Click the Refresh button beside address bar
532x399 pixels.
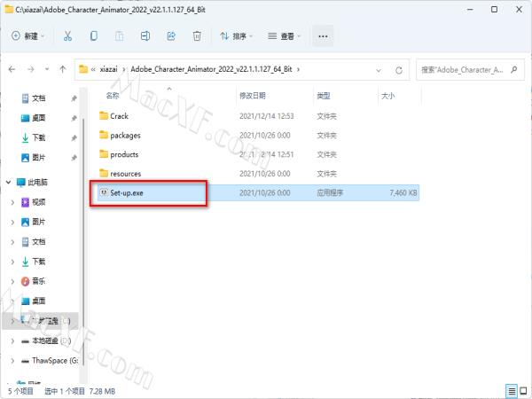point(401,69)
